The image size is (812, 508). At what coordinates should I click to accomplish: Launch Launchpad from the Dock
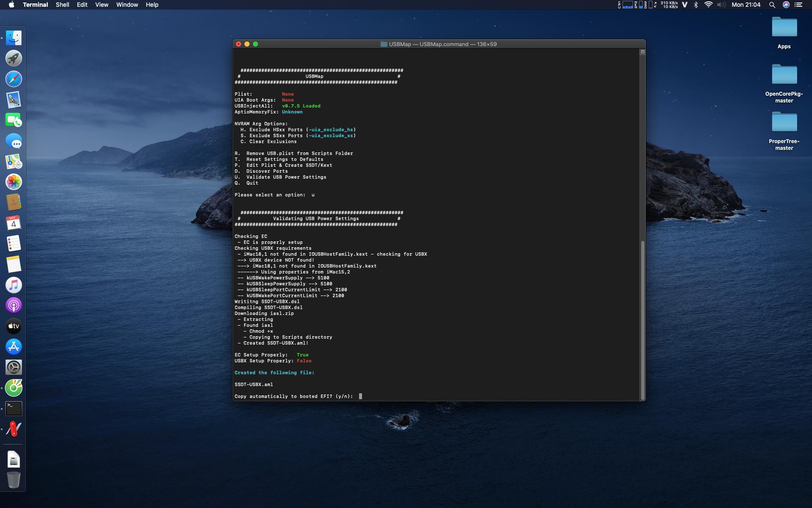click(x=14, y=58)
